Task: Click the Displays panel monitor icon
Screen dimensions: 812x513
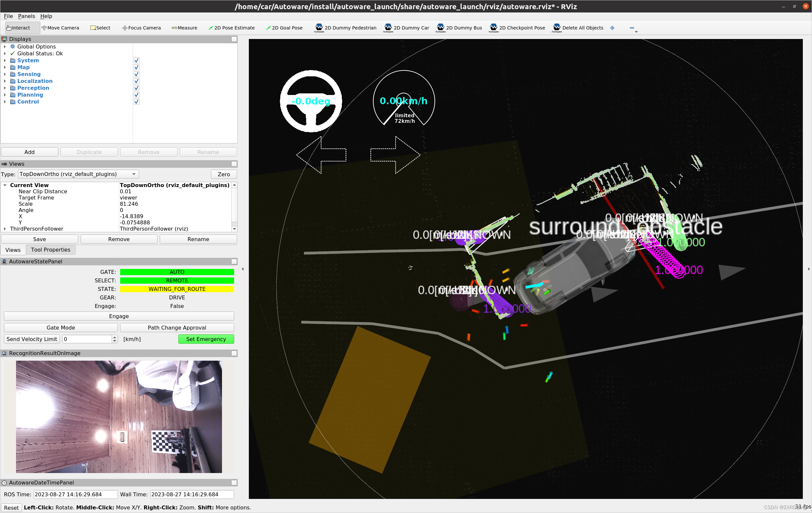Action: point(4,39)
